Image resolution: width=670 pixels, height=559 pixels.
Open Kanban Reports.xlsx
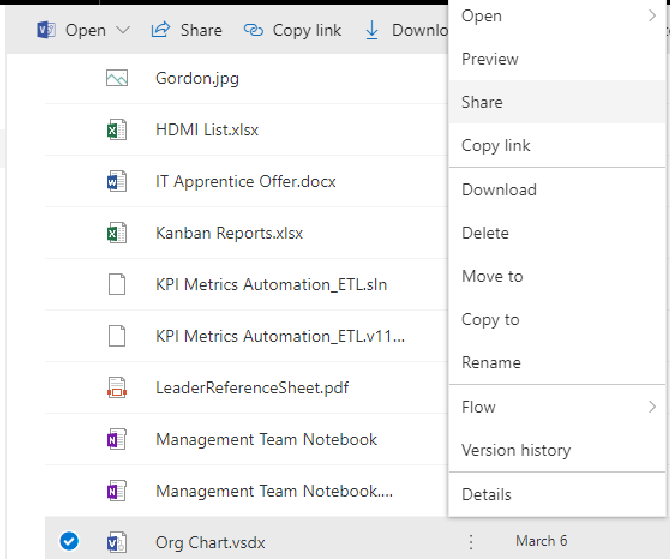229,233
